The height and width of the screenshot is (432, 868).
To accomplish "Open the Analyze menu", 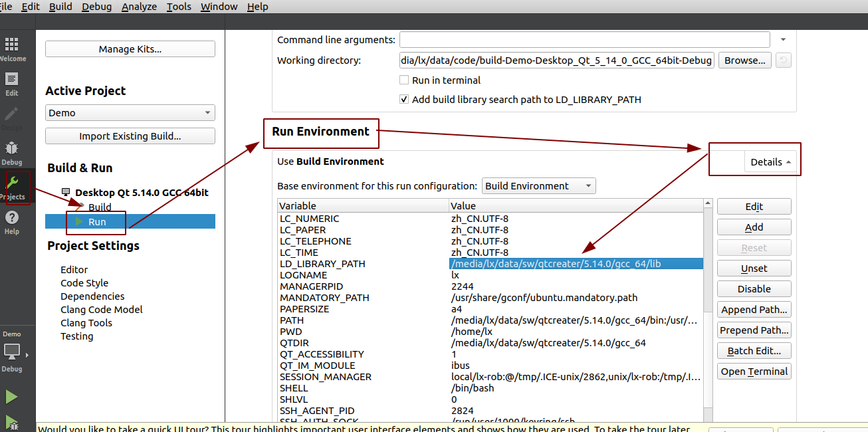I will tap(140, 7).
